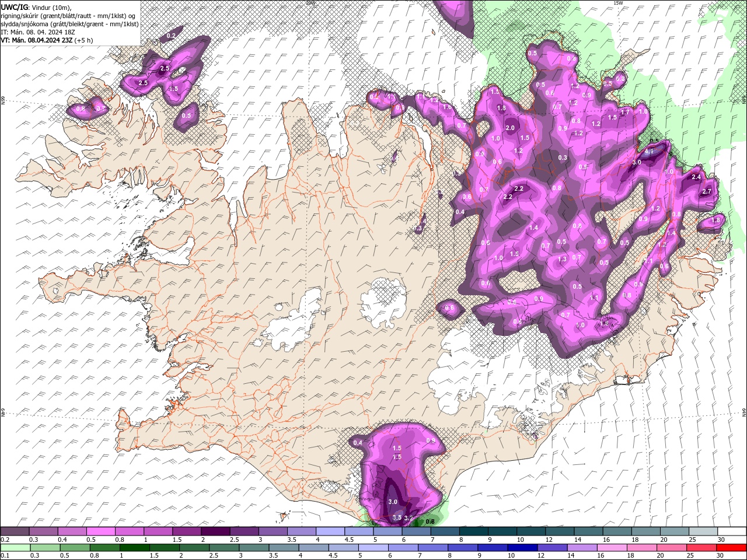This screenshot has width=747, height=560.
Task: Click the 3.2 value on the map
Action: pyautogui.click(x=409, y=517)
